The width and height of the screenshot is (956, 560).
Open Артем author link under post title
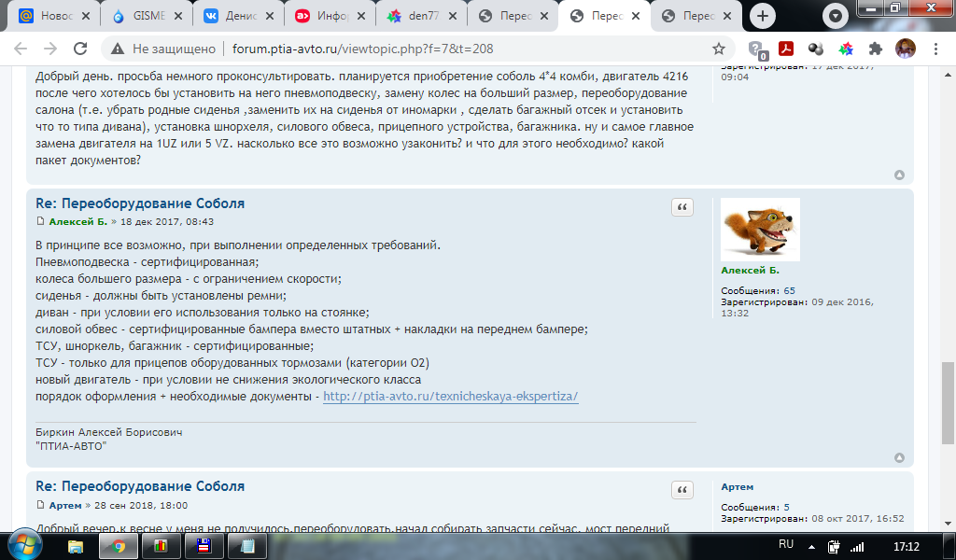coord(65,505)
